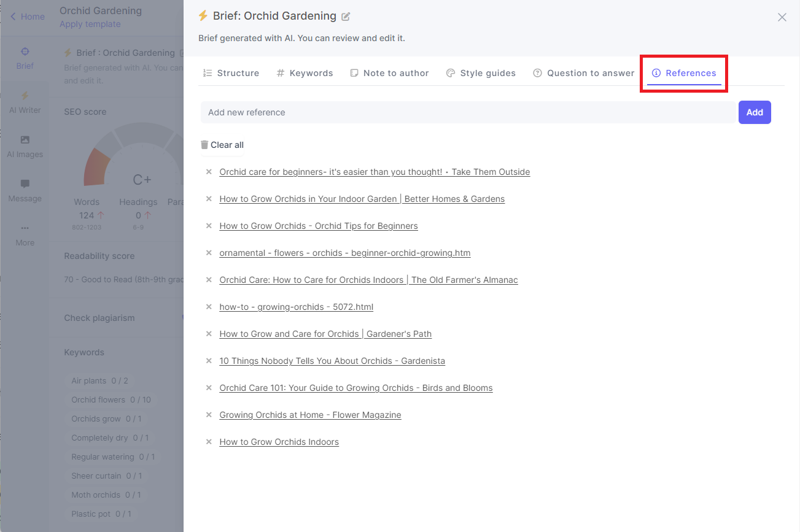Open the Old Farmer's Almanac link
Image resolution: width=800 pixels, height=532 pixels.
pyautogui.click(x=368, y=280)
